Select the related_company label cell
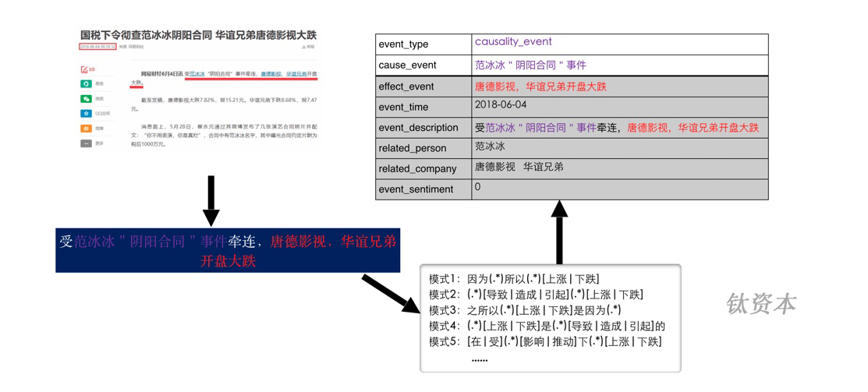The width and height of the screenshot is (868, 392). tap(423, 168)
